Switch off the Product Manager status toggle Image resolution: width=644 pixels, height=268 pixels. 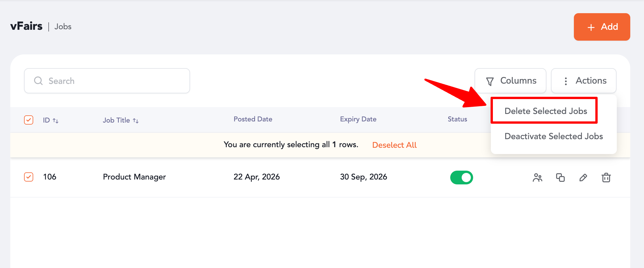coord(461,178)
